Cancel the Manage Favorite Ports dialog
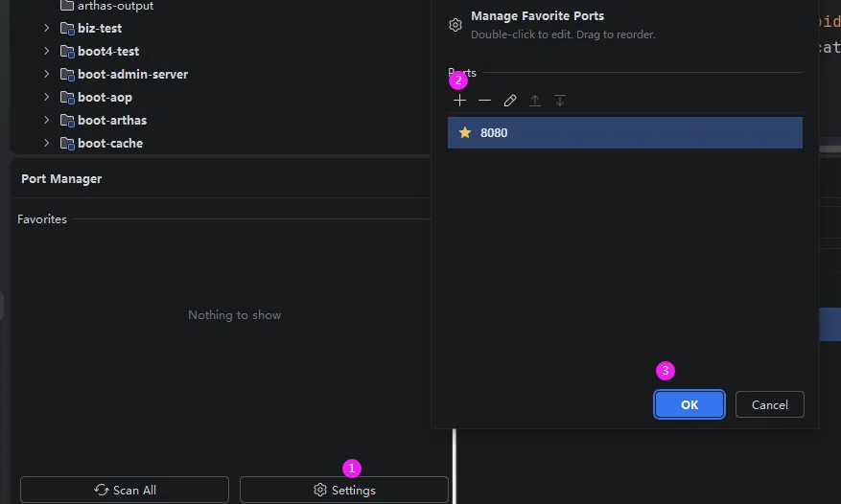The width and height of the screenshot is (841, 504). tap(769, 404)
